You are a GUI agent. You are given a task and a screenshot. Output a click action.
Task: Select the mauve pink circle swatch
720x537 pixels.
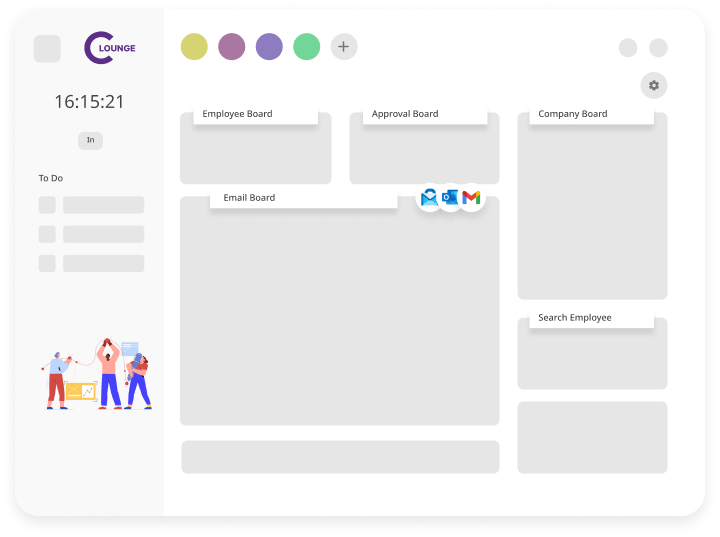coord(231,46)
